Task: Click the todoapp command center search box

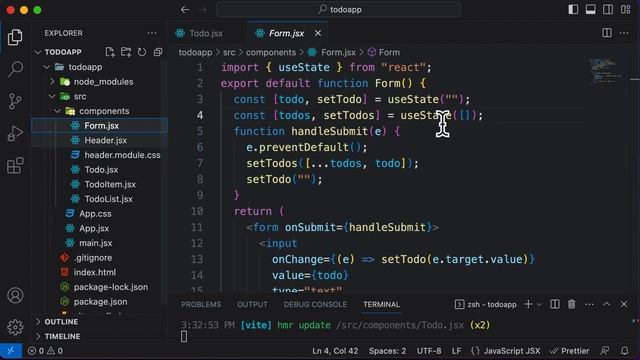Action: (339, 9)
